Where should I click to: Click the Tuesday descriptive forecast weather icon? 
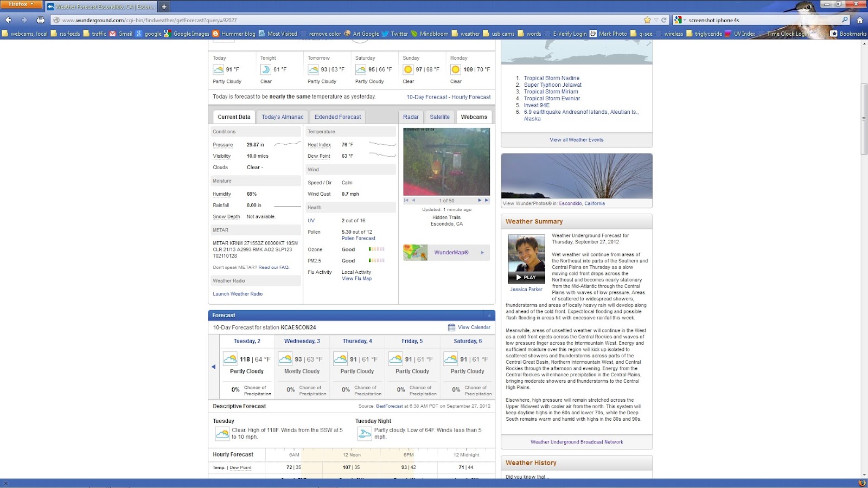[x=222, y=433]
